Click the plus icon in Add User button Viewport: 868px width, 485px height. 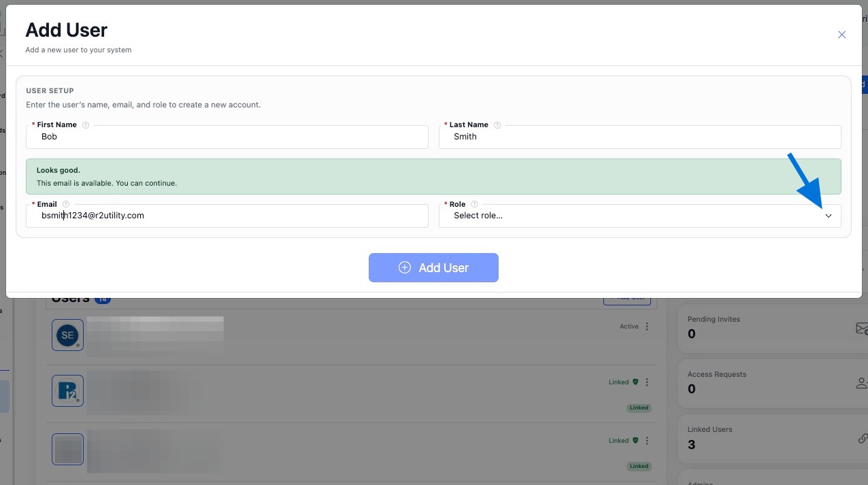point(405,267)
